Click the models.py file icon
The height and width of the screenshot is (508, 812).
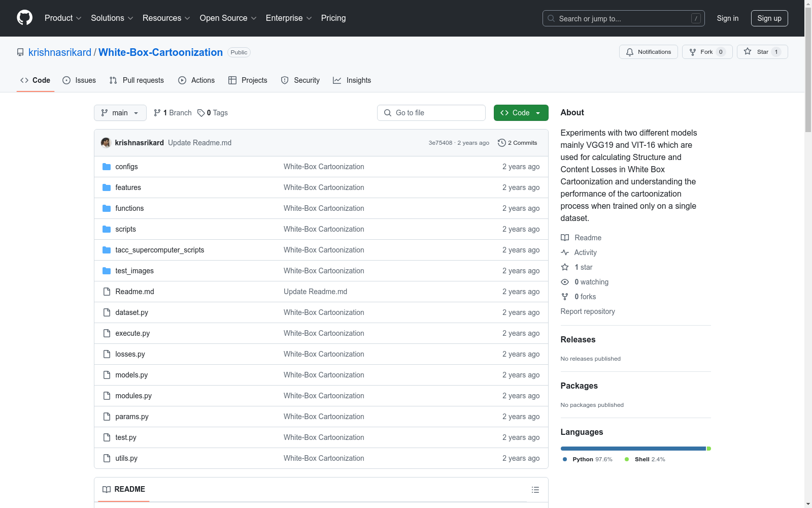[107, 375]
